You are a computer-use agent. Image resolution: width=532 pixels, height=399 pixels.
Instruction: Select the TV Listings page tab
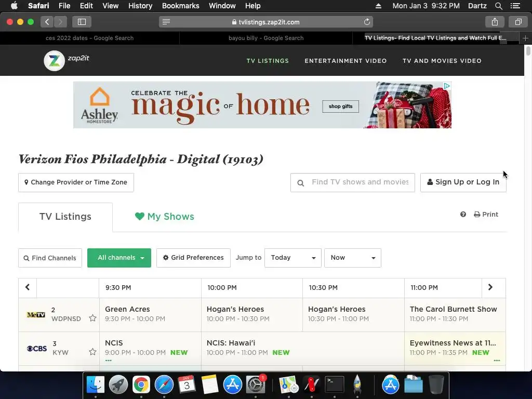point(65,217)
